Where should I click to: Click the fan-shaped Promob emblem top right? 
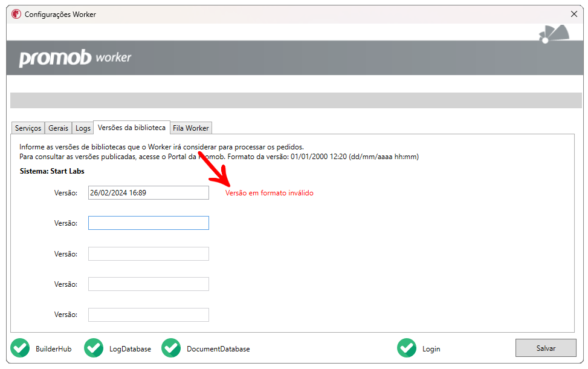tap(554, 34)
